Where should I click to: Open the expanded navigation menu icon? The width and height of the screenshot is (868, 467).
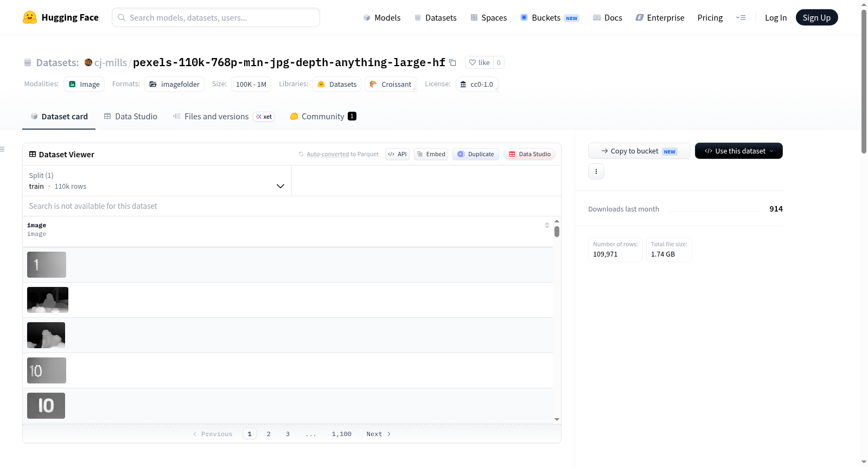[741, 17]
